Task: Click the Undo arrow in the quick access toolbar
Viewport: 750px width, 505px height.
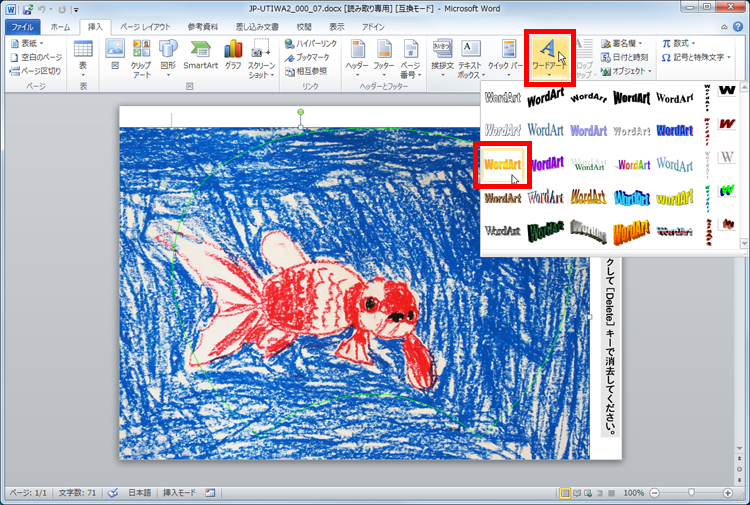Action: [42, 9]
